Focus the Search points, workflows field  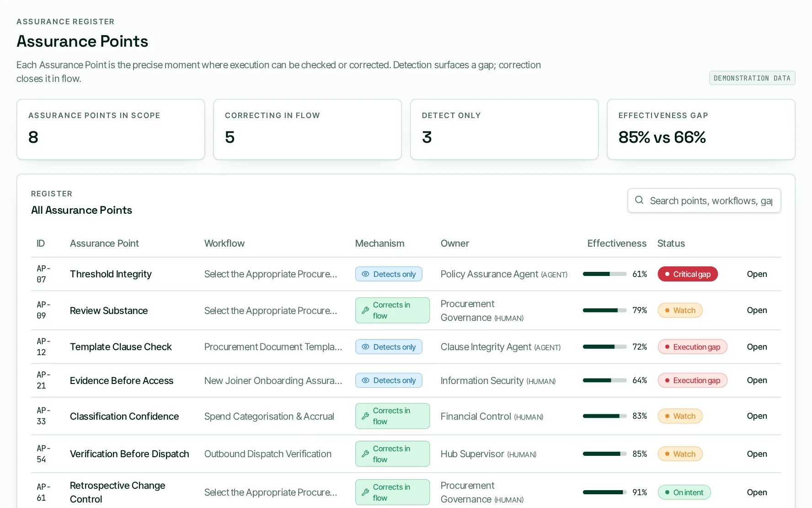[x=704, y=200]
